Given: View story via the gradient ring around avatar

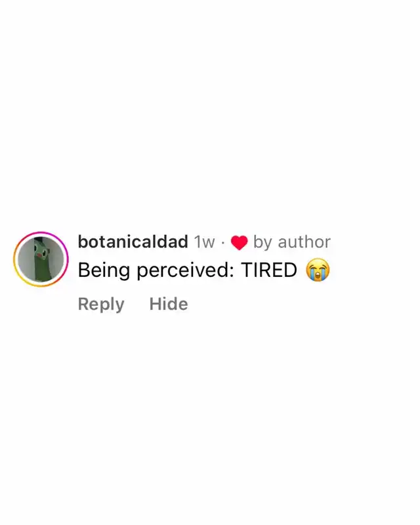Looking at the screenshot, I should click(41, 259).
